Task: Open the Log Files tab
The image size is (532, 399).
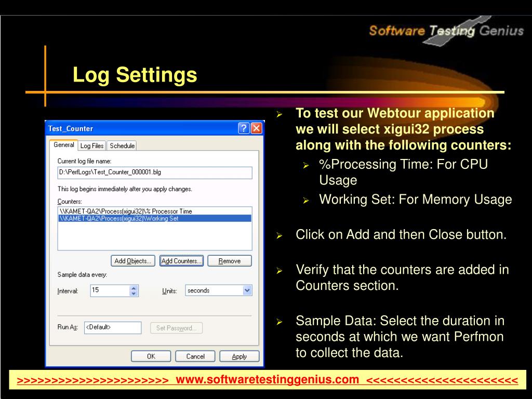Action: [92, 145]
